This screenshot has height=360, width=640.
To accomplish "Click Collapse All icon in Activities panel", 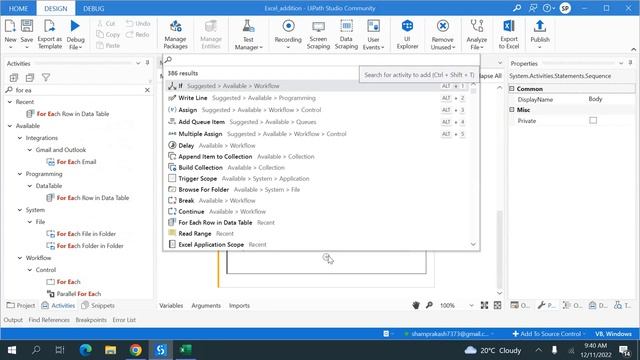I will pos(30,78).
